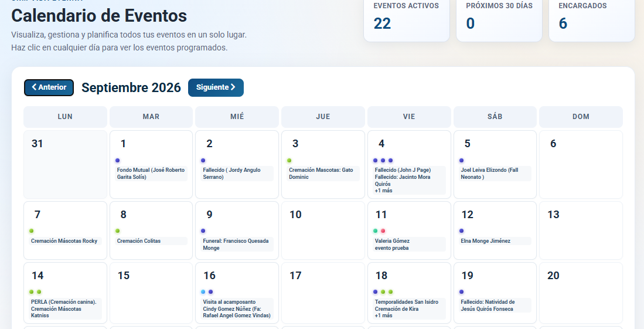Select event Joel Leiva Elizondo (Fall Neonato)
Viewport: 644px width, 329px height.
(489, 174)
